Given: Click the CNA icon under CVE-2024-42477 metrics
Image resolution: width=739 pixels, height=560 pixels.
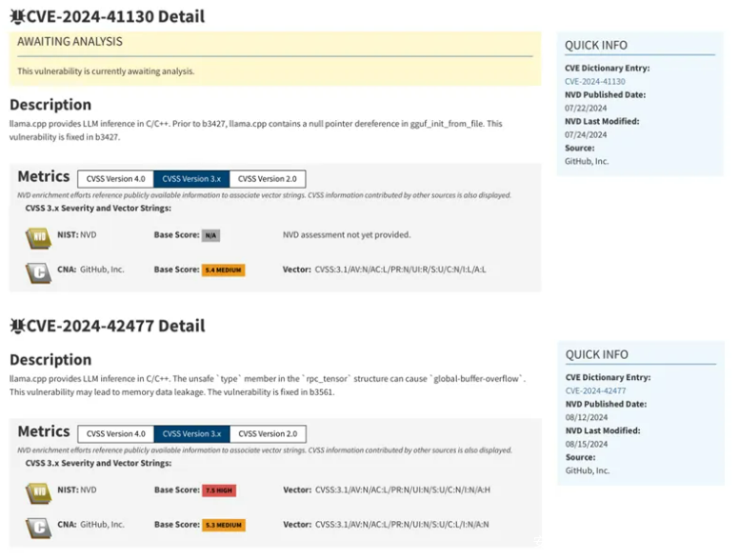Looking at the screenshot, I should click(36, 525).
